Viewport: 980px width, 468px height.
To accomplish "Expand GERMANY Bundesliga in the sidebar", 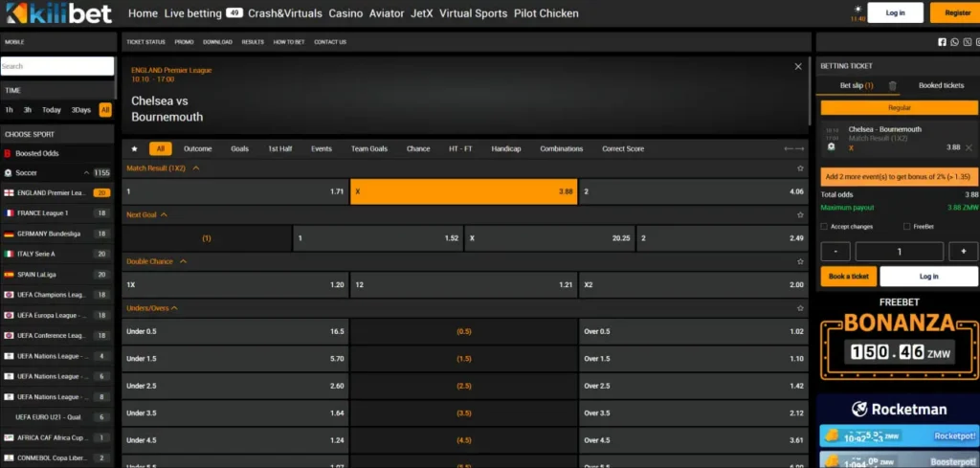I will (57, 234).
